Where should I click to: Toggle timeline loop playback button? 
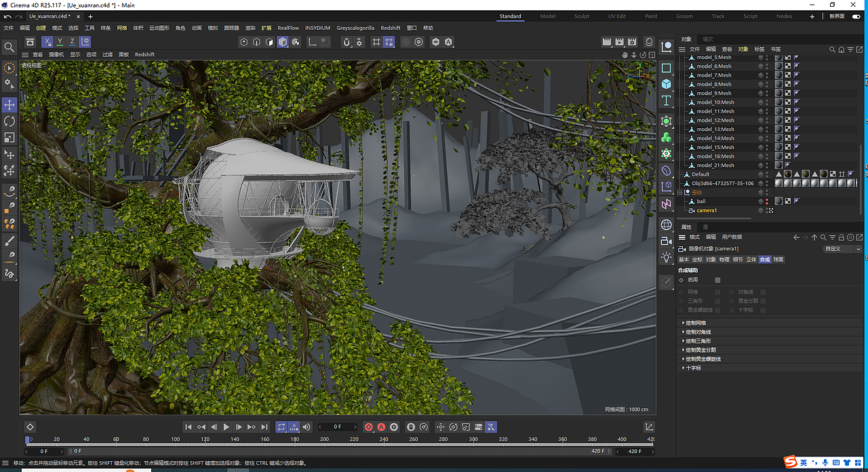[x=281, y=427]
